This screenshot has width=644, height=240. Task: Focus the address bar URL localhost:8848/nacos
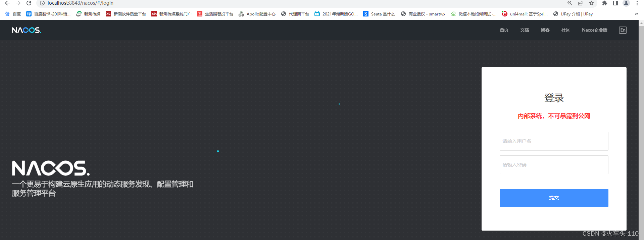81,3
